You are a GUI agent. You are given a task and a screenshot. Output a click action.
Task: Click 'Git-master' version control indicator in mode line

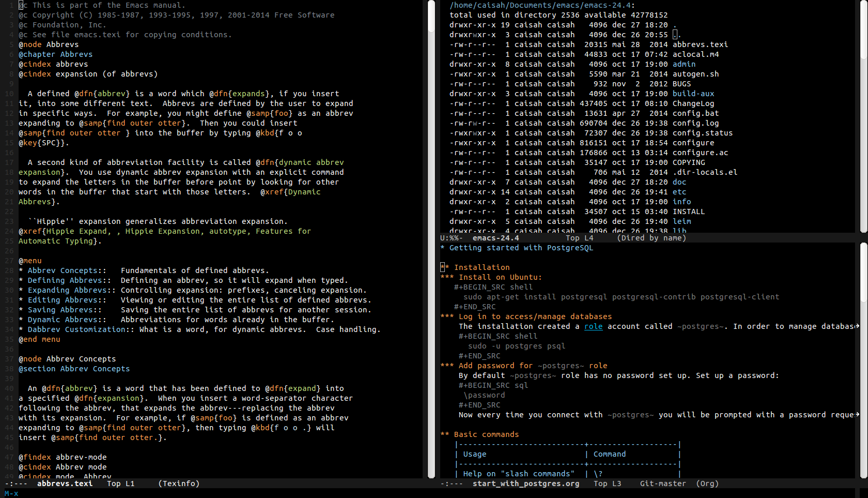663,484
